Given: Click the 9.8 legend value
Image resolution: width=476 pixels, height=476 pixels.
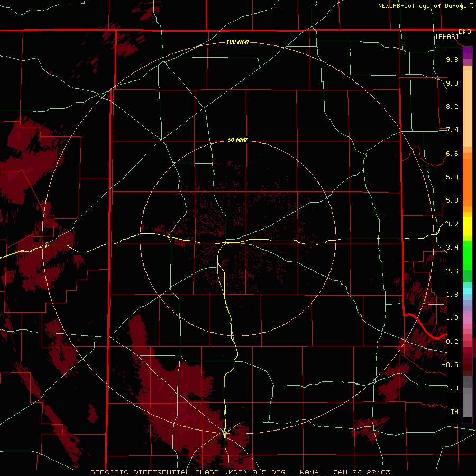Looking at the screenshot, I should click(x=452, y=59).
